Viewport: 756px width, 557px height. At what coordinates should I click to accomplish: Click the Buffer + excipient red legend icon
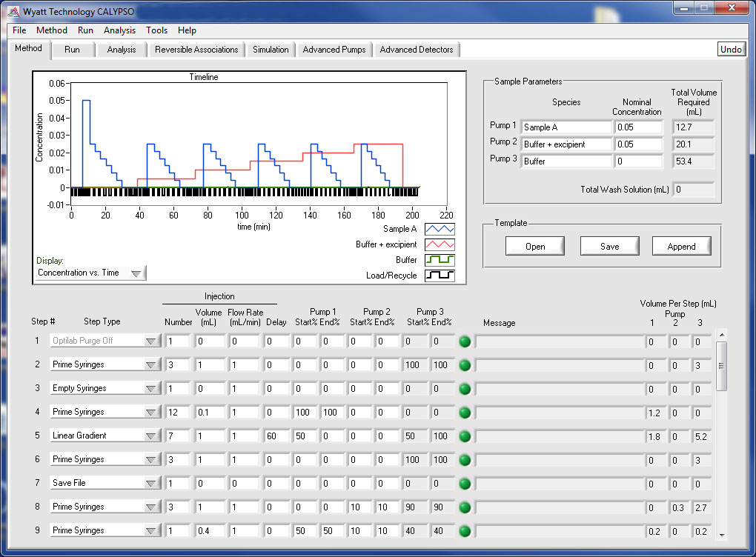(440, 244)
